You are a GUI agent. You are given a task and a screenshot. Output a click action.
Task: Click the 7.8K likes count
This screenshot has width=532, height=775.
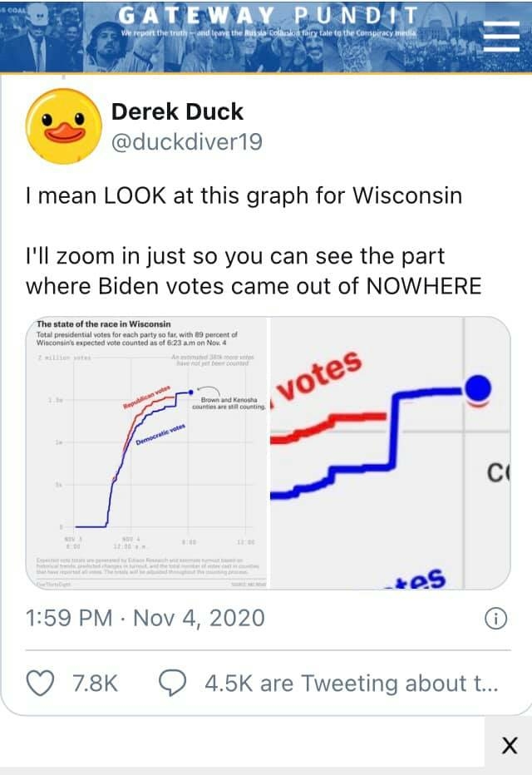click(x=96, y=683)
